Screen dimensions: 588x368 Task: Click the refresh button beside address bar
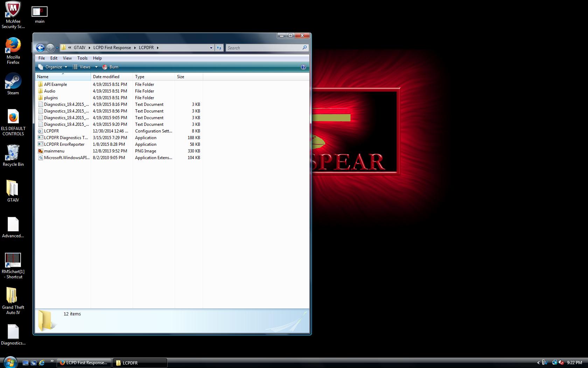coord(219,48)
